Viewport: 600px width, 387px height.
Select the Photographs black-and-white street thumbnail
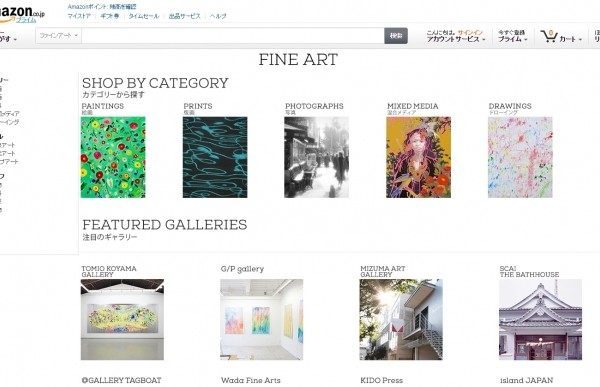[x=316, y=157]
